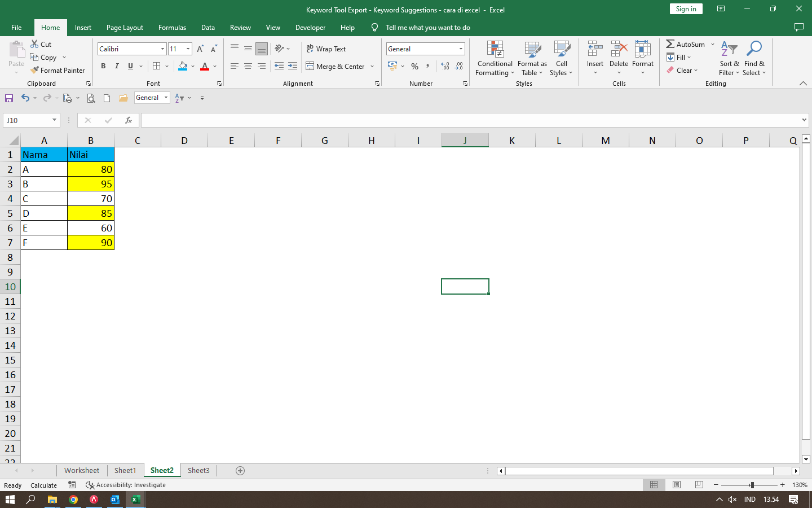Click Find & Select button
Screen dimensions: 812x508
coord(754,59)
